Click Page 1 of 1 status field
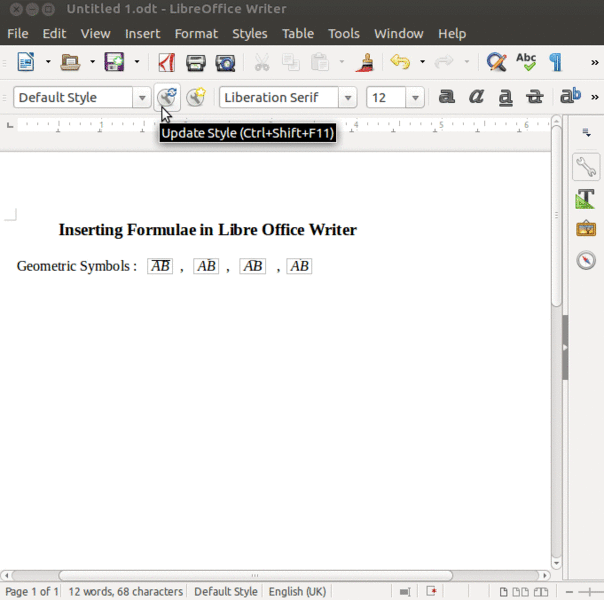 [31, 591]
